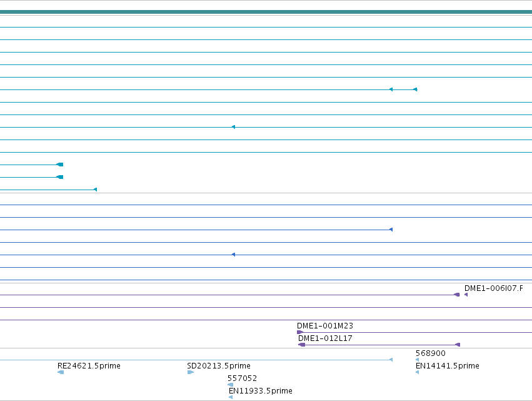Select the EN11933.5prime label

(x=260, y=391)
